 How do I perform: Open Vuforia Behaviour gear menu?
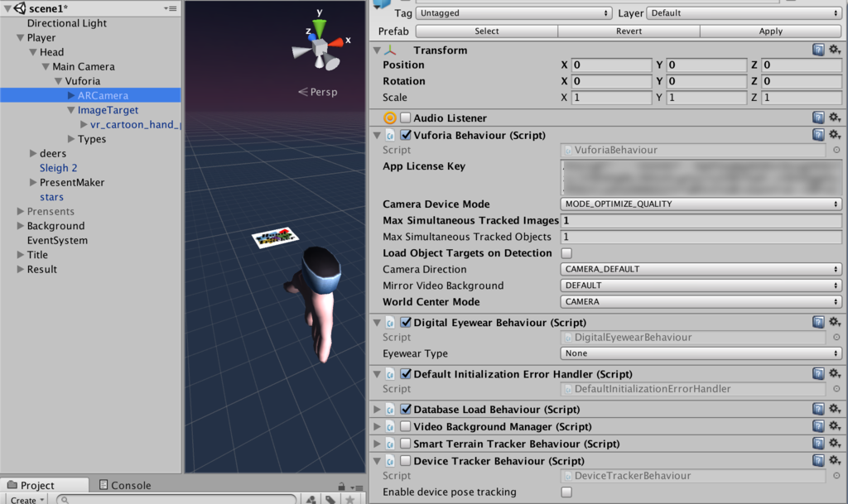835,135
